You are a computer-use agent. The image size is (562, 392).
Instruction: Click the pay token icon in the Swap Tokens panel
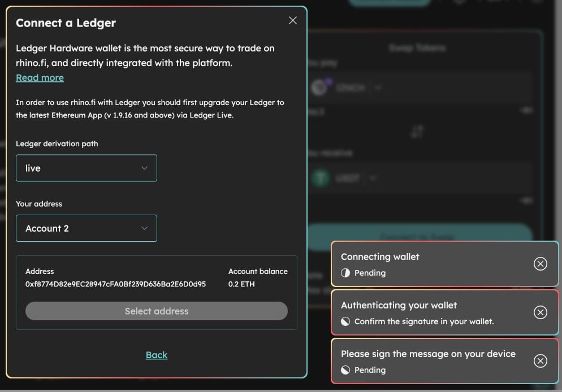(x=319, y=87)
